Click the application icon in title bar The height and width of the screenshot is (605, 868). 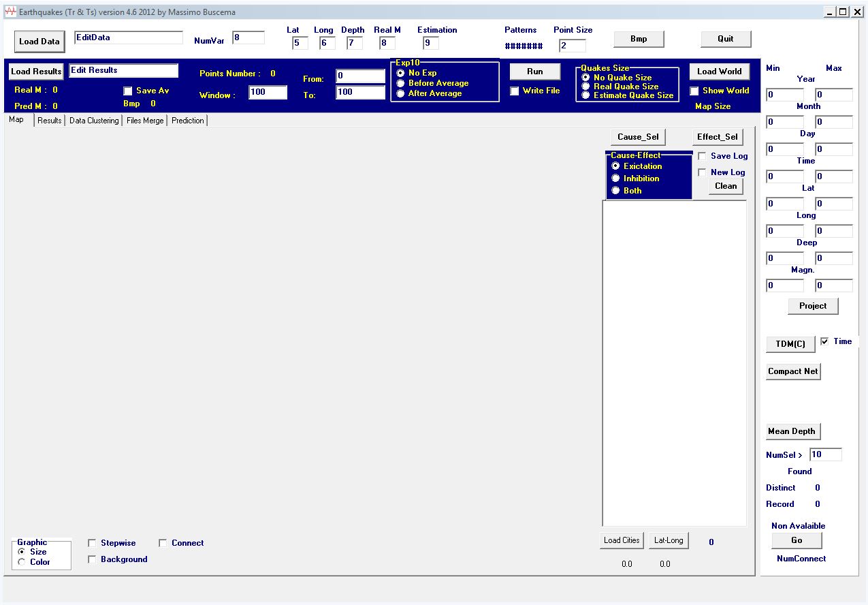[x=10, y=12]
